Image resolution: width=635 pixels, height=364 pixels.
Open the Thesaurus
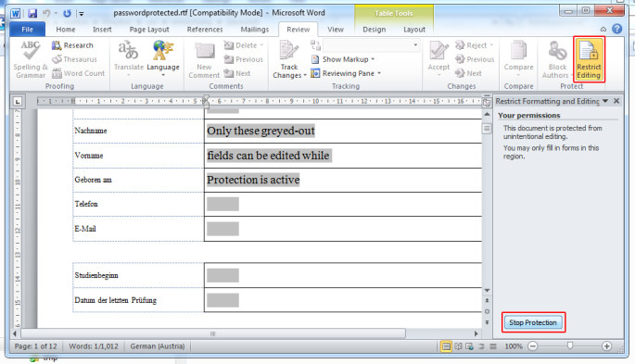coord(74,59)
